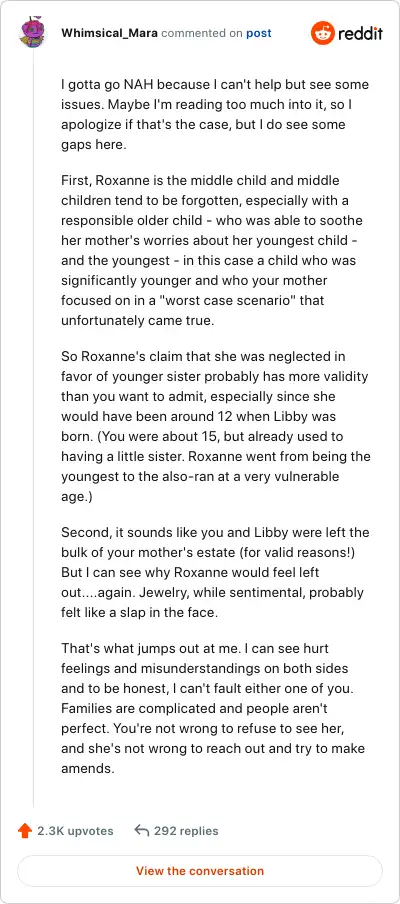Click the orange upvote arrow icon

pos(25,831)
